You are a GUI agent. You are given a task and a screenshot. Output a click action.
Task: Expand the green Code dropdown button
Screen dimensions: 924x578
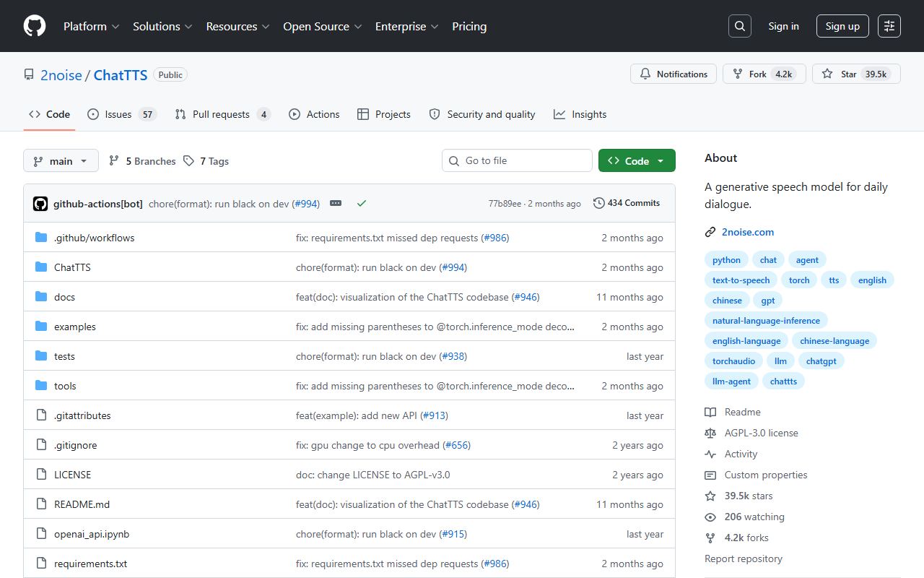637,161
